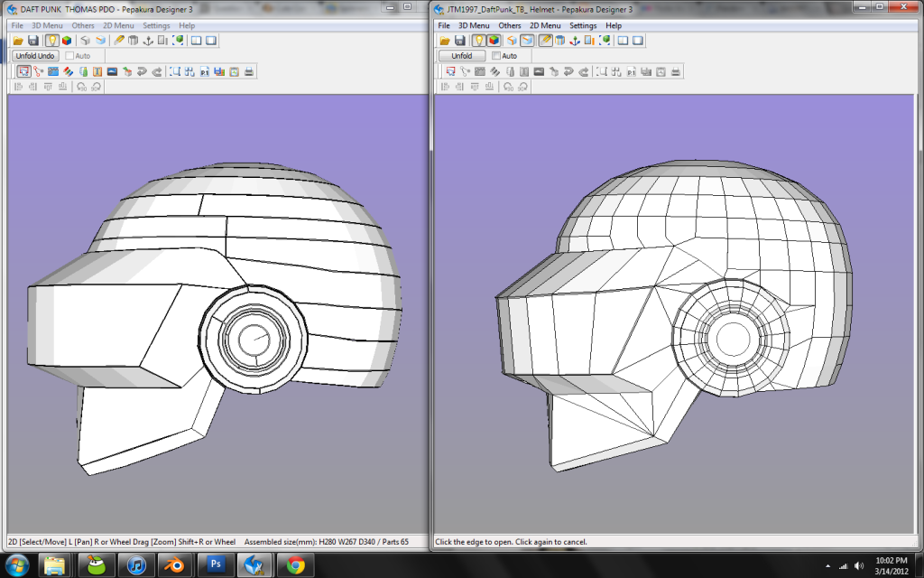924x578 pixels.
Task: Click the Save floppy icon in DAFT PUNK THOMAS window
Action: click(33, 40)
